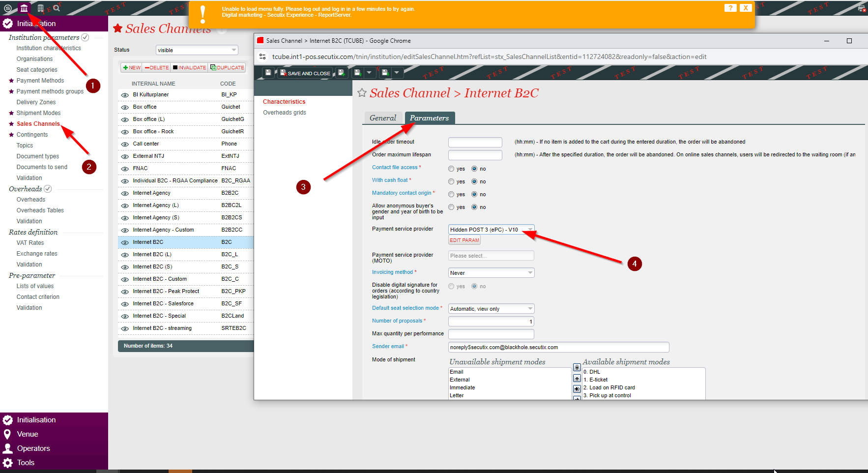Switch to the General tab
Viewport: 868px width, 473px height.
(383, 118)
